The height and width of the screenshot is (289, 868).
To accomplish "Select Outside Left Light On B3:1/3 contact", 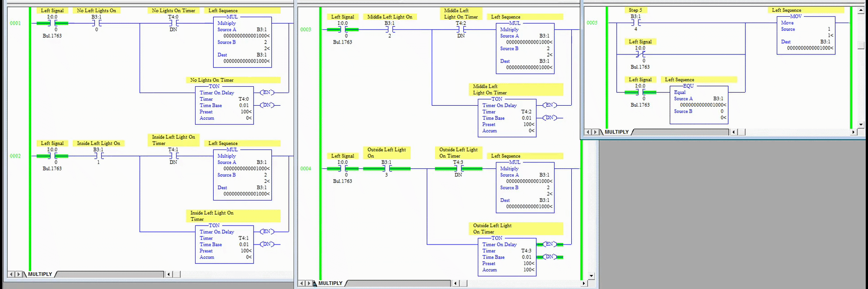I will [387, 168].
